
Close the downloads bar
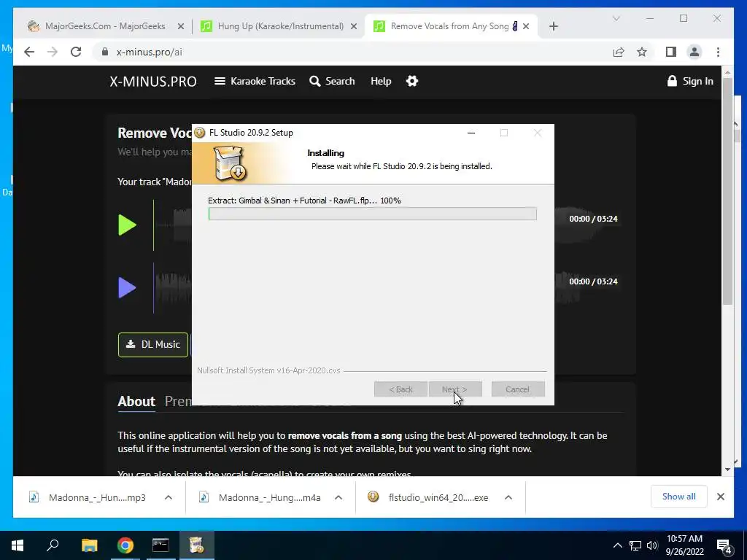coord(721,497)
